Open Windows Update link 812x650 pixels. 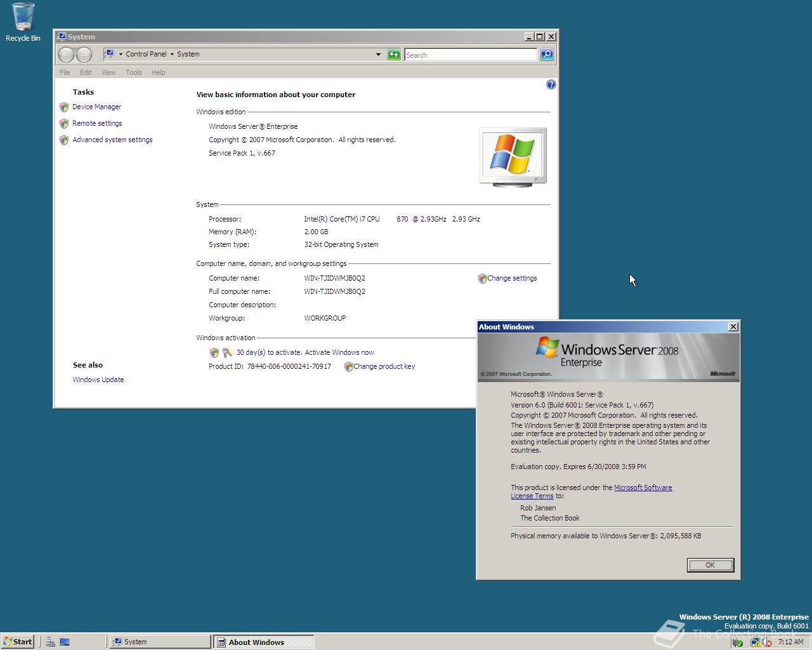[98, 380]
